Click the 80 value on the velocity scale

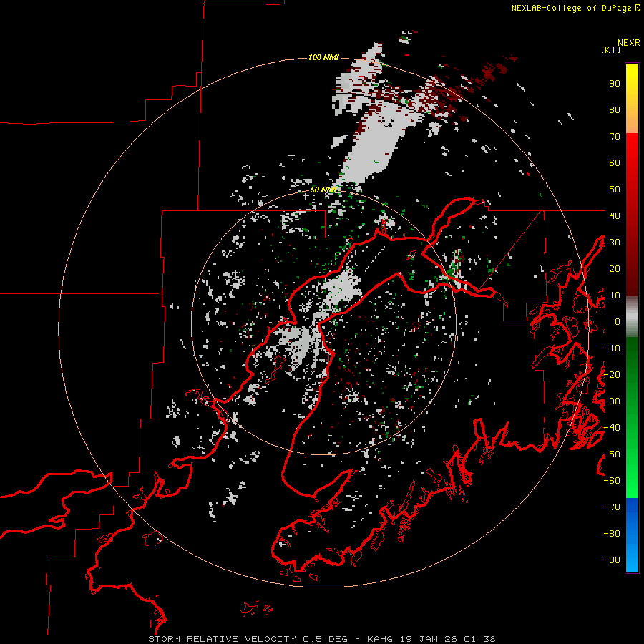click(615, 110)
